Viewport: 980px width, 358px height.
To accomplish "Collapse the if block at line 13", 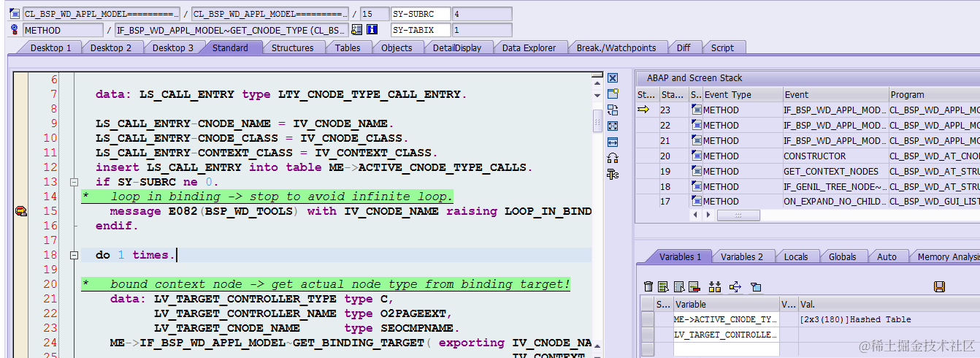I will click(73, 182).
